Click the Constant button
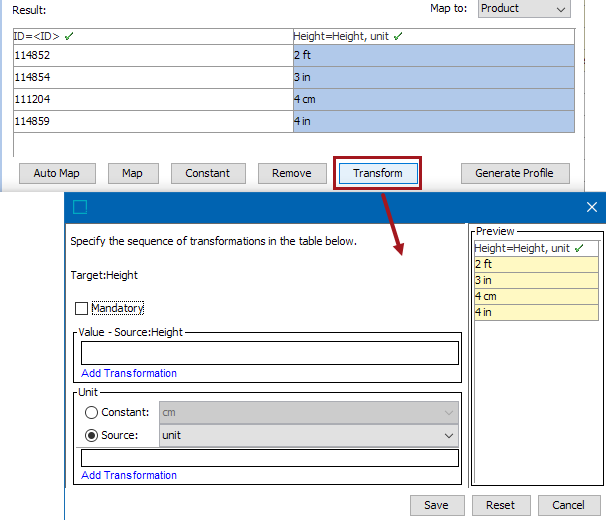606x520 pixels. (x=208, y=173)
